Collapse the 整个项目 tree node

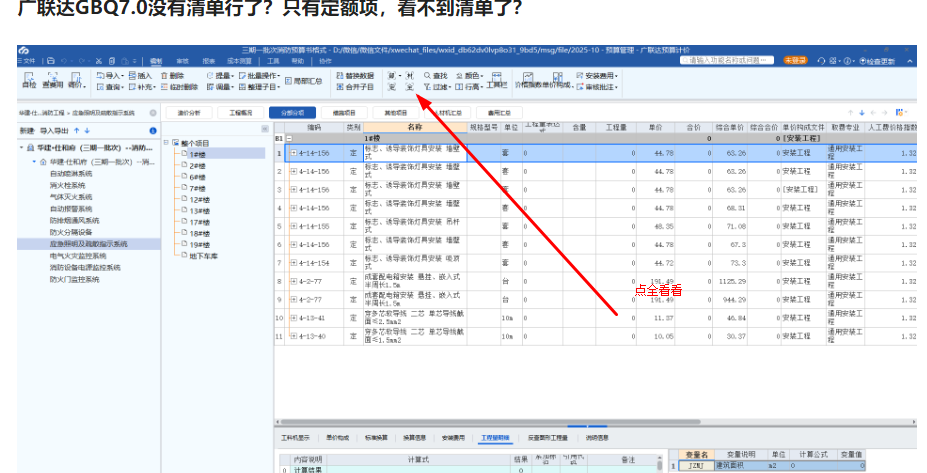point(167,142)
